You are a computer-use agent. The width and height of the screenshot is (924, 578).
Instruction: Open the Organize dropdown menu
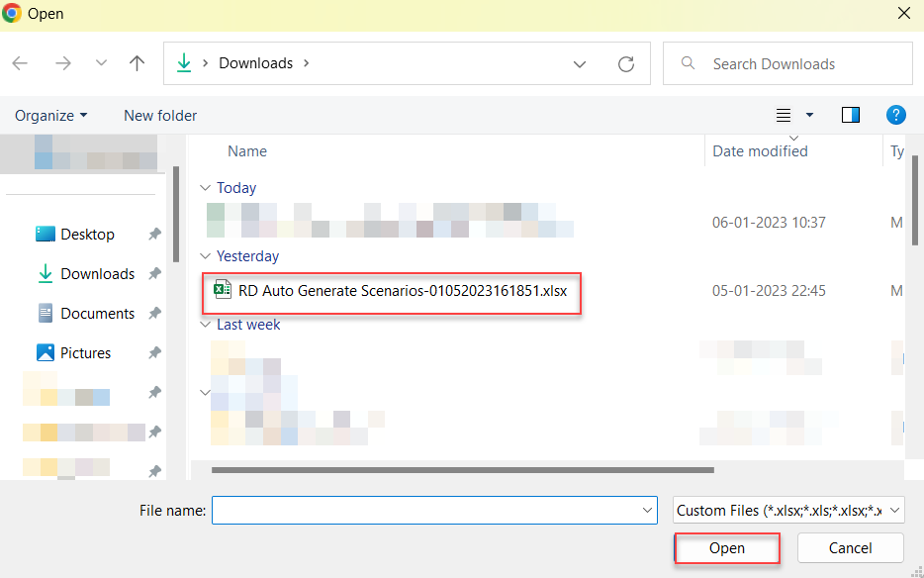pos(49,115)
